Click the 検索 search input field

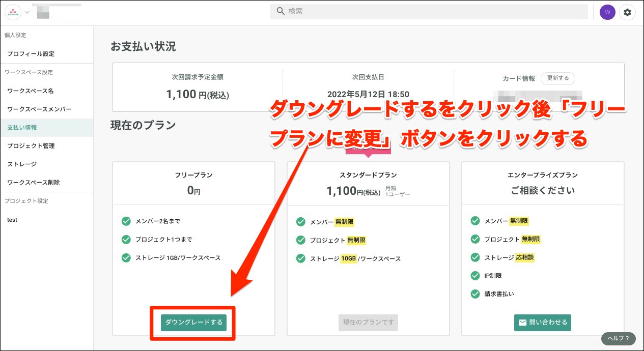pos(428,11)
